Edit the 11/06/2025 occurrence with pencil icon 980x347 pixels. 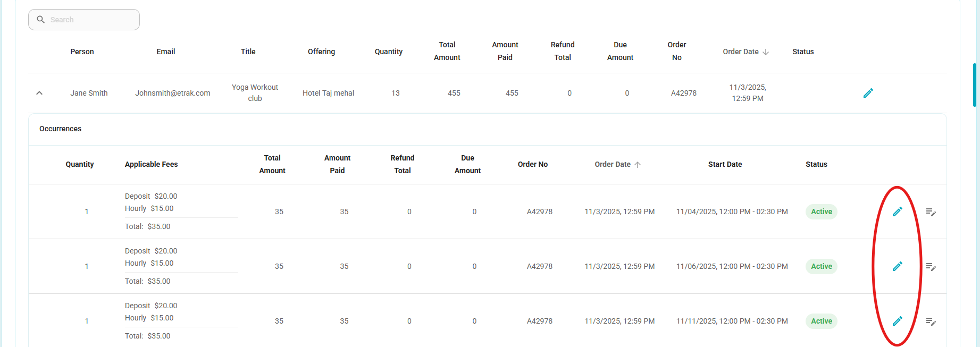(x=897, y=266)
